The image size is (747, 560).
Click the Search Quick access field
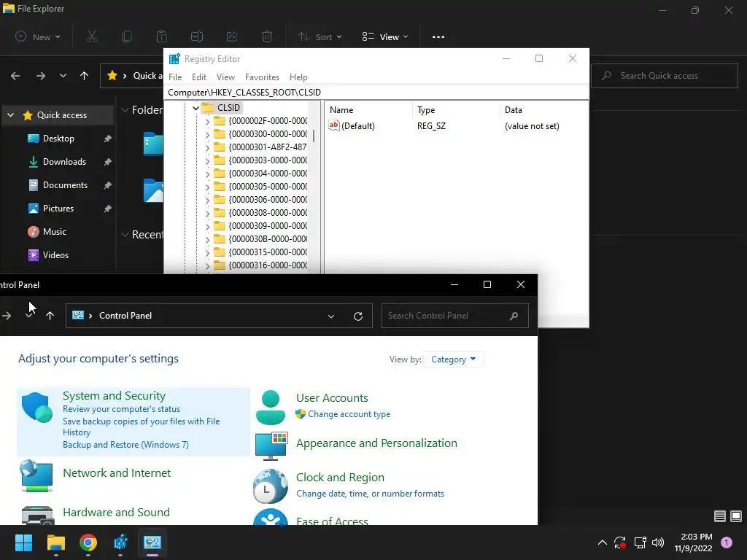[665, 76]
